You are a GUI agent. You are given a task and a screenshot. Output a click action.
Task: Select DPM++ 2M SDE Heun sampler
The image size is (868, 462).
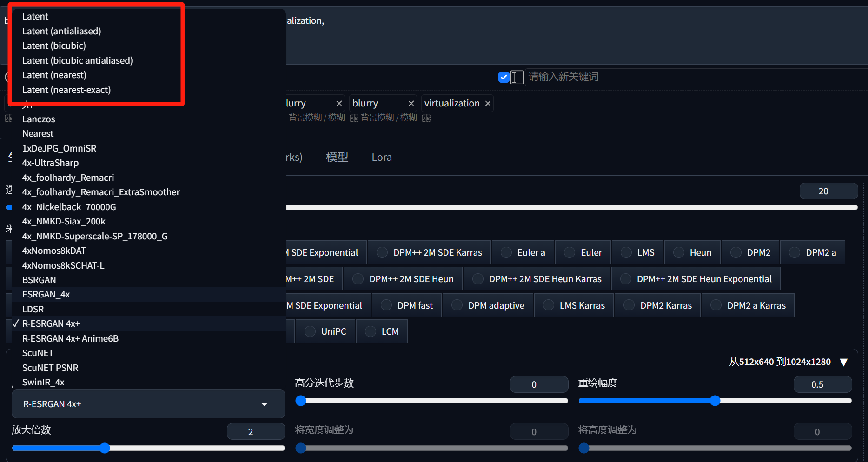pyautogui.click(x=403, y=279)
